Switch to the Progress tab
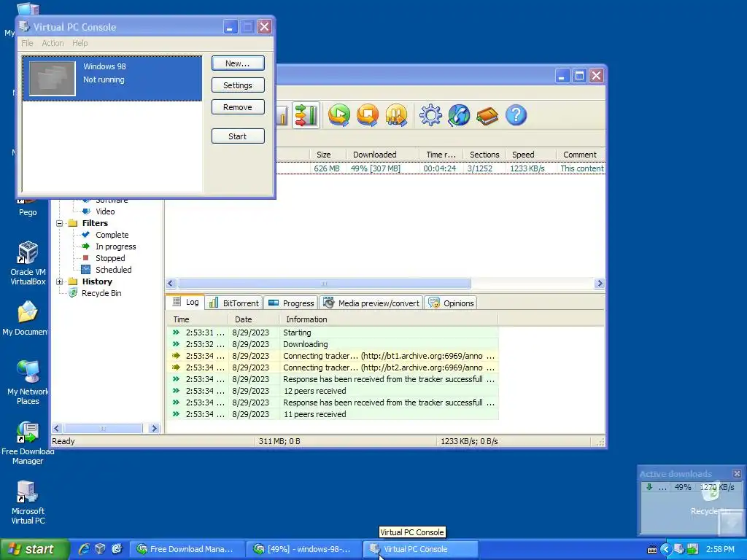The width and height of the screenshot is (747, 560). (291, 303)
